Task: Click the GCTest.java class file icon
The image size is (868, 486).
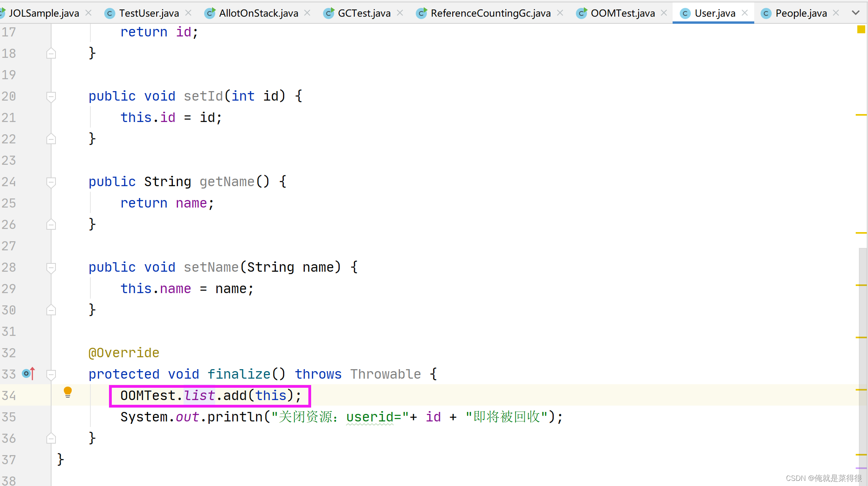Action: (x=329, y=13)
